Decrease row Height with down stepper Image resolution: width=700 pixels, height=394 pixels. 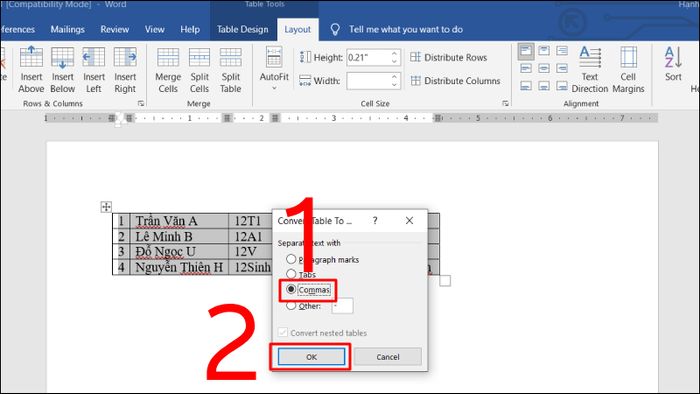pos(394,62)
